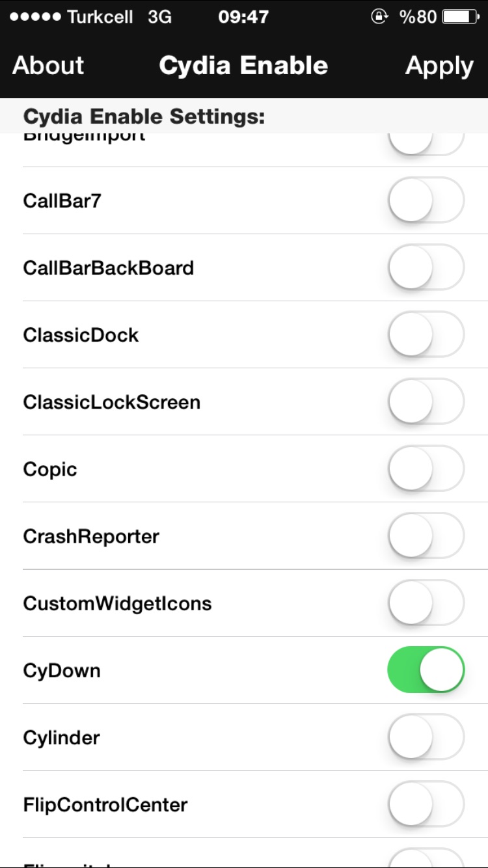Tap the battery icon in status bar
The width and height of the screenshot is (488, 868).
[x=460, y=17]
